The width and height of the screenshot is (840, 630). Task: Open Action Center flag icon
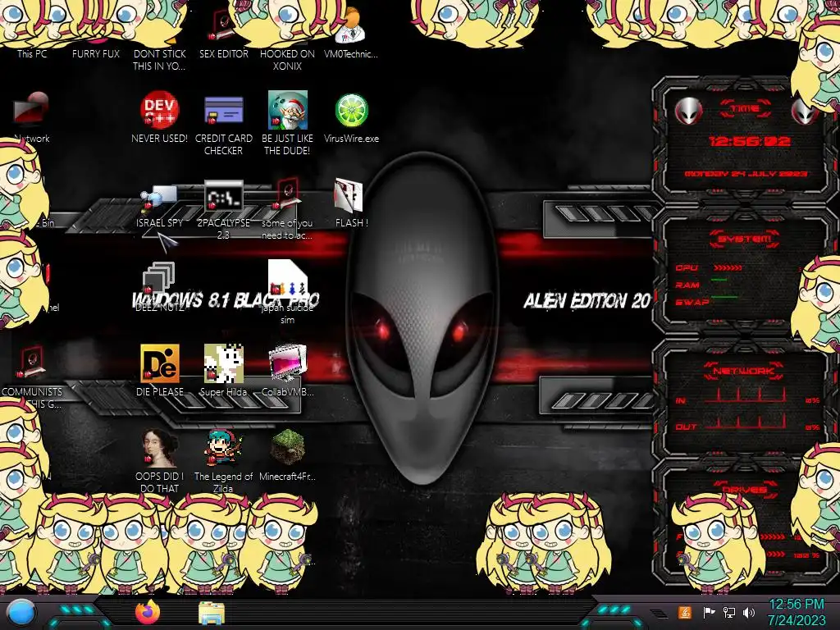click(709, 612)
